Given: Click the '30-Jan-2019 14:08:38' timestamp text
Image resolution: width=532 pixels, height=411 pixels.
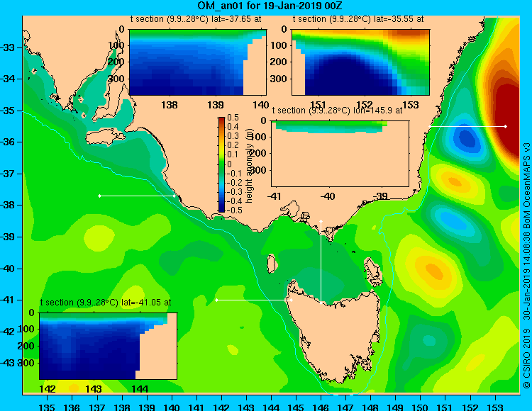Looking at the screenshot, I should click(527, 274).
